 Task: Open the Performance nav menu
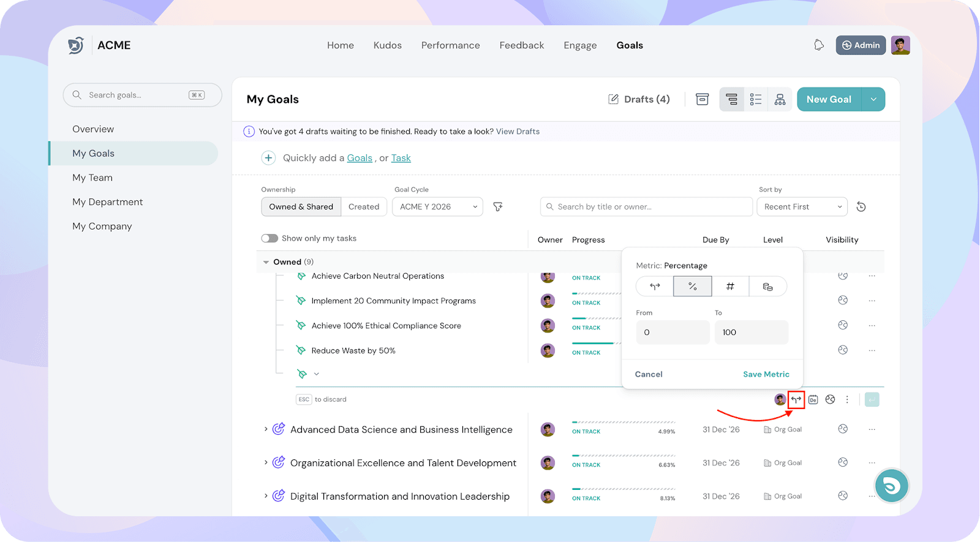tap(450, 45)
